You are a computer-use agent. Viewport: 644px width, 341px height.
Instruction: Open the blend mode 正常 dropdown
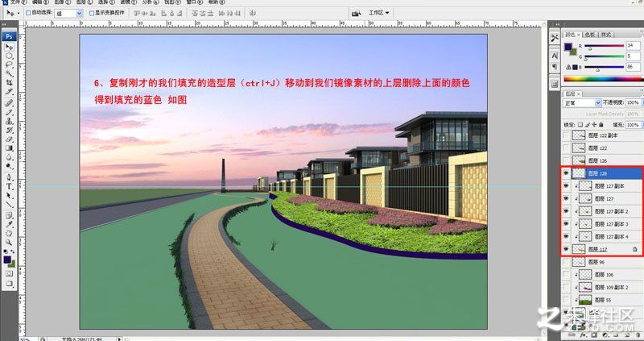[582, 103]
